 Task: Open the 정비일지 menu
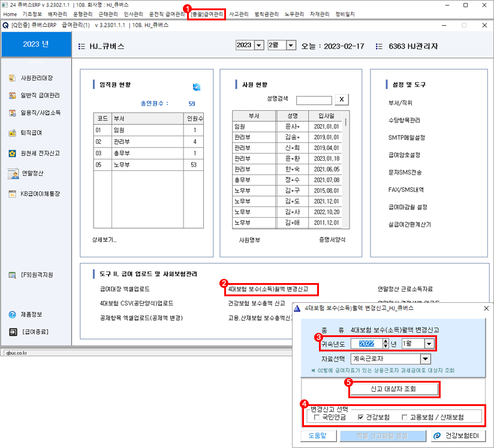[x=345, y=14]
